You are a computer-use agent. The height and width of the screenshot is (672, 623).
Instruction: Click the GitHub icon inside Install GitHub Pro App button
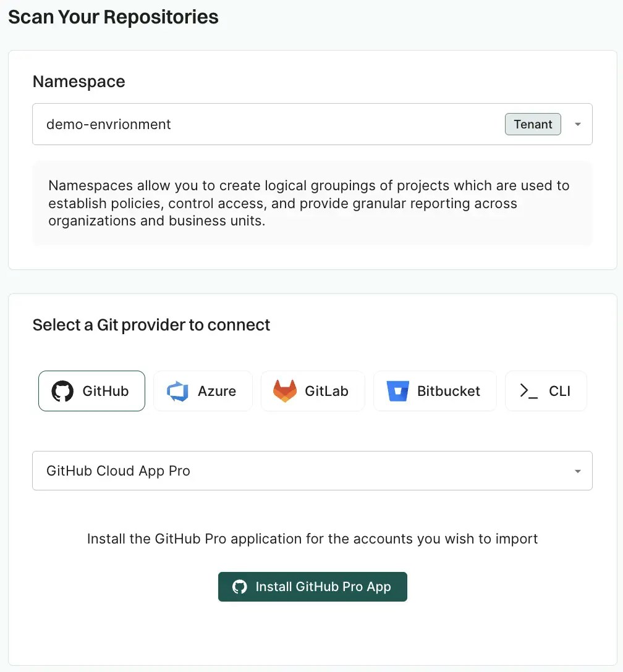point(241,586)
